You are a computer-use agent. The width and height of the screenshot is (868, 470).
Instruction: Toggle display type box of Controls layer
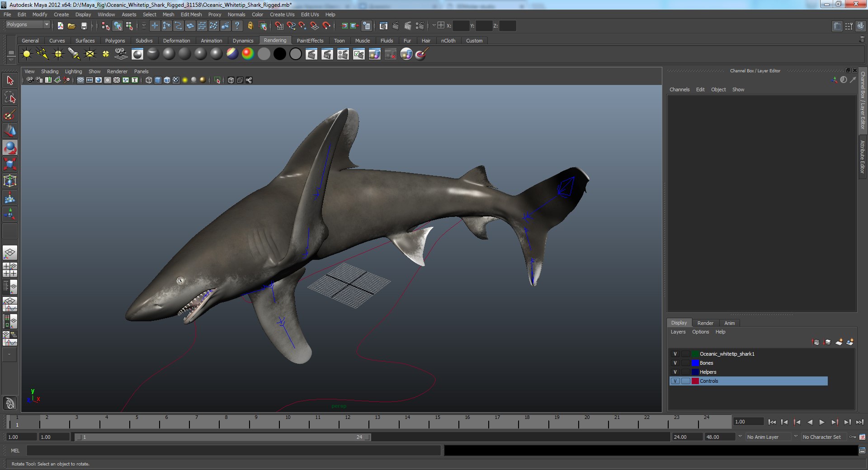(685, 381)
